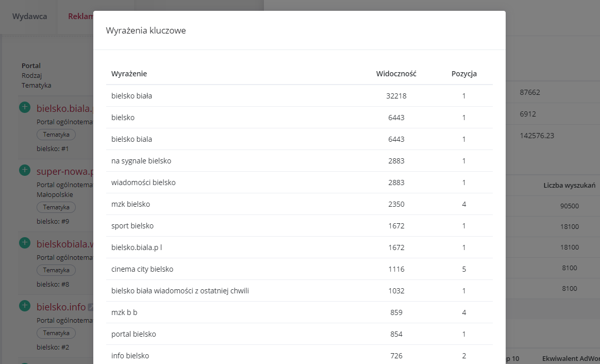Click value 142576.23 in background summary
This screenshot has width=600, height=364.
click(x=537, y=136)
